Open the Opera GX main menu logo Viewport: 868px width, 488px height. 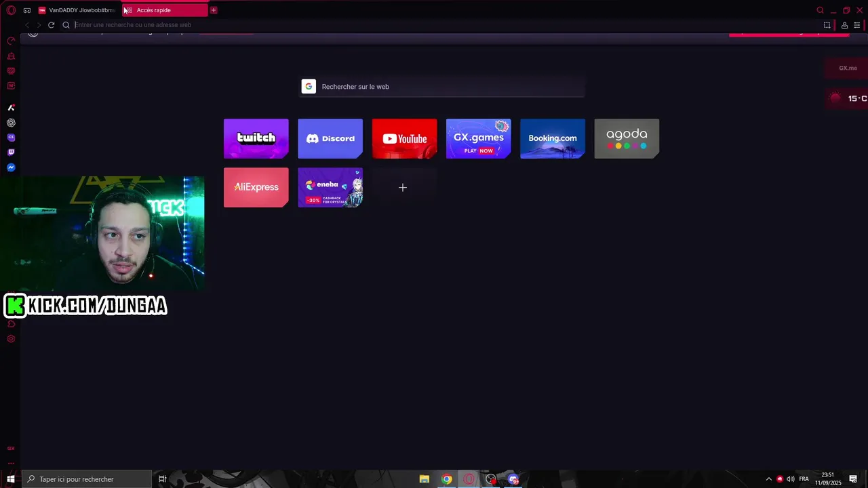pyautogui.click(x=11, y=10)
